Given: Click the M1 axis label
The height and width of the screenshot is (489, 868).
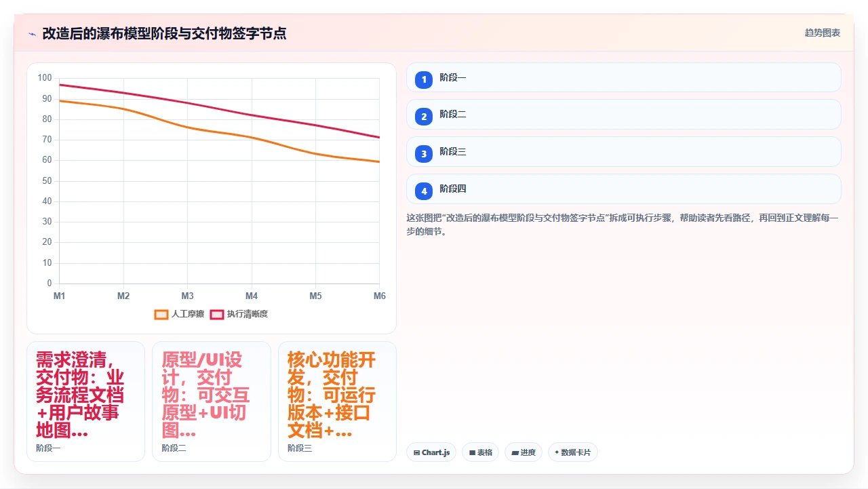Looking at the screenshot, I should coord(59,296).
